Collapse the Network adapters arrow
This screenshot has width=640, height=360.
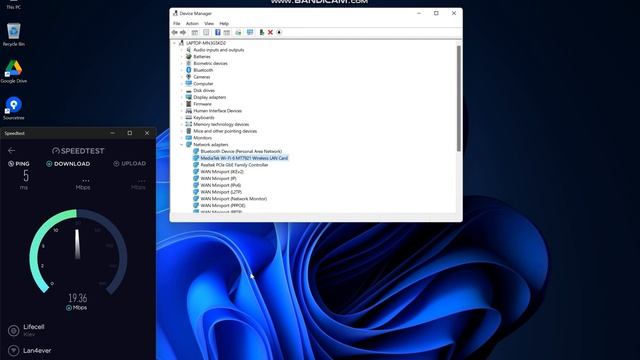(182, 144)
